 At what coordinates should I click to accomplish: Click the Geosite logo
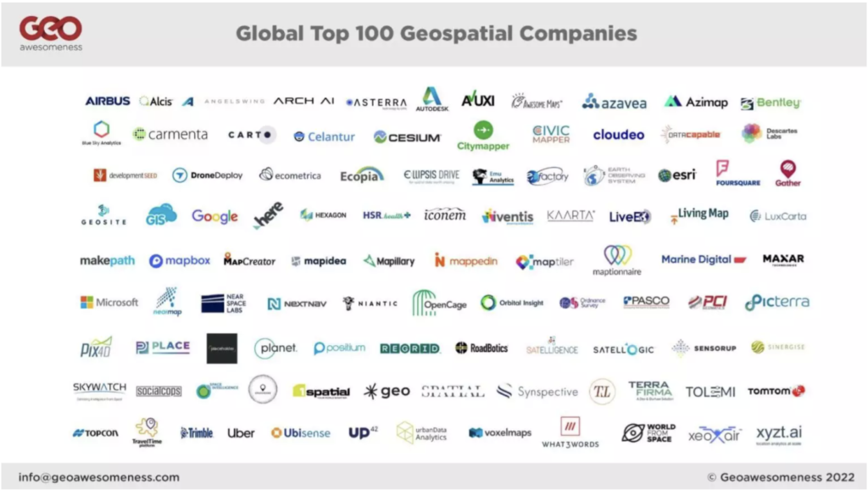coord(103,214)
